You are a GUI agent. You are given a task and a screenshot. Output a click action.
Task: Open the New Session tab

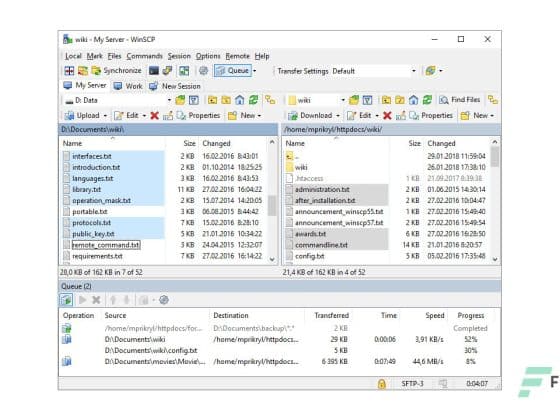click(x=175, y=86)
